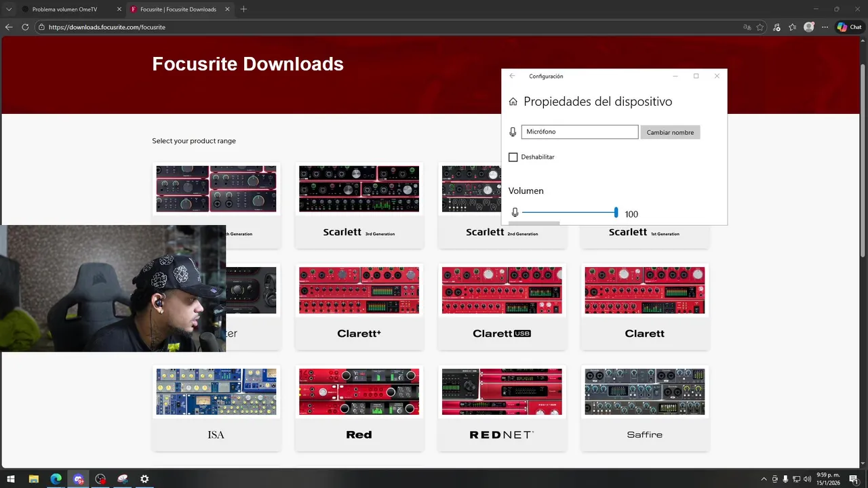Close the Problema volumen OmeTV tab
The width and height of the screenshot is (868, 488).
[x=119, y=9]
